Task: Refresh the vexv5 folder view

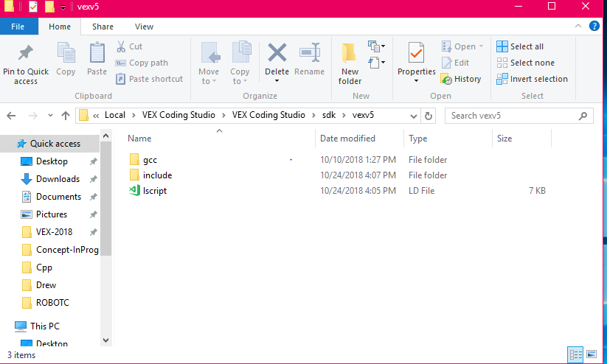Action: 429,116
